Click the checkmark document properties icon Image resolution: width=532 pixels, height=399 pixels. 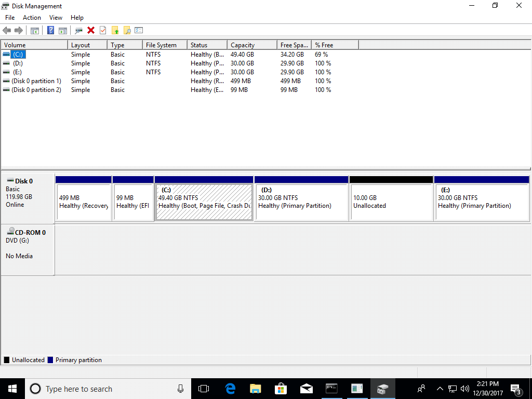pos(103,31)
